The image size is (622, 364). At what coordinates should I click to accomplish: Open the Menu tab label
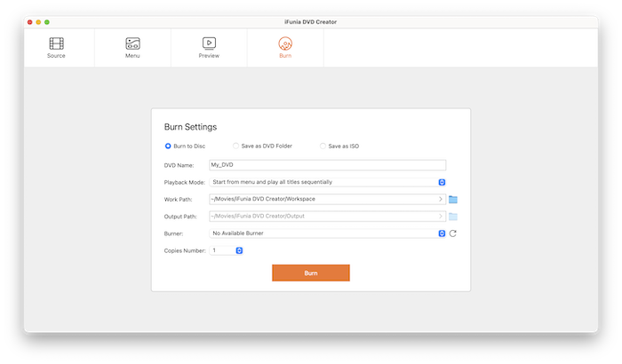[x=132, y=56]
